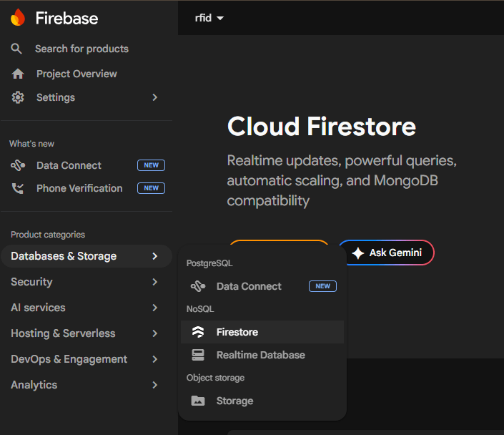Click the Search for products field

click(x=81, y=49)
